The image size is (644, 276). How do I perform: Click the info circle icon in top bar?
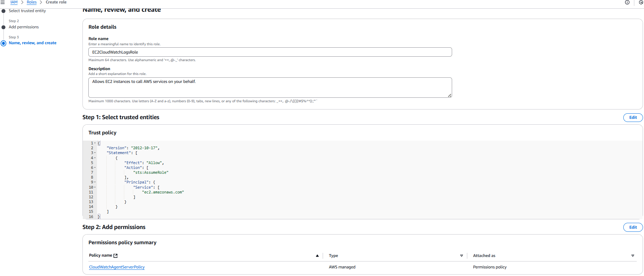point(627,2)
